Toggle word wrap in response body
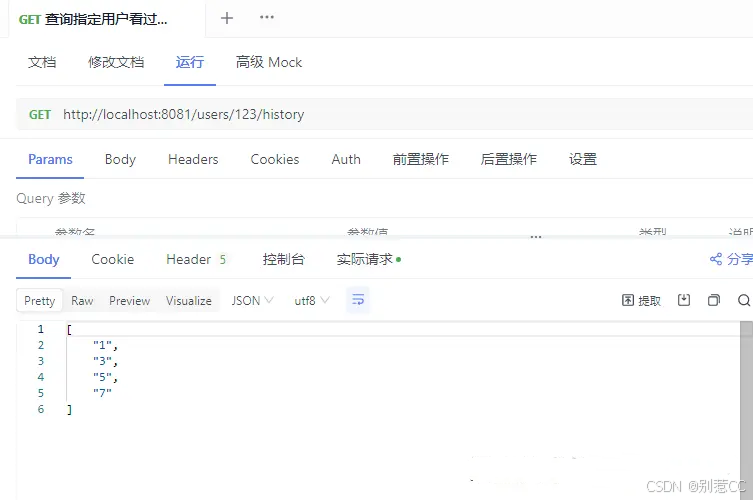Viewport: 753px width, 500px height. click(x=358, y=300)
